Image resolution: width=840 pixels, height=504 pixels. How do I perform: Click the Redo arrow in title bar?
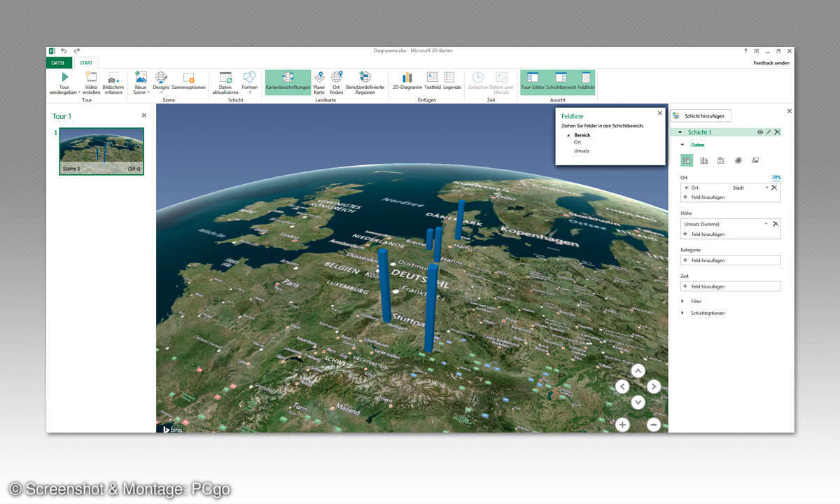tap(77, 51)
